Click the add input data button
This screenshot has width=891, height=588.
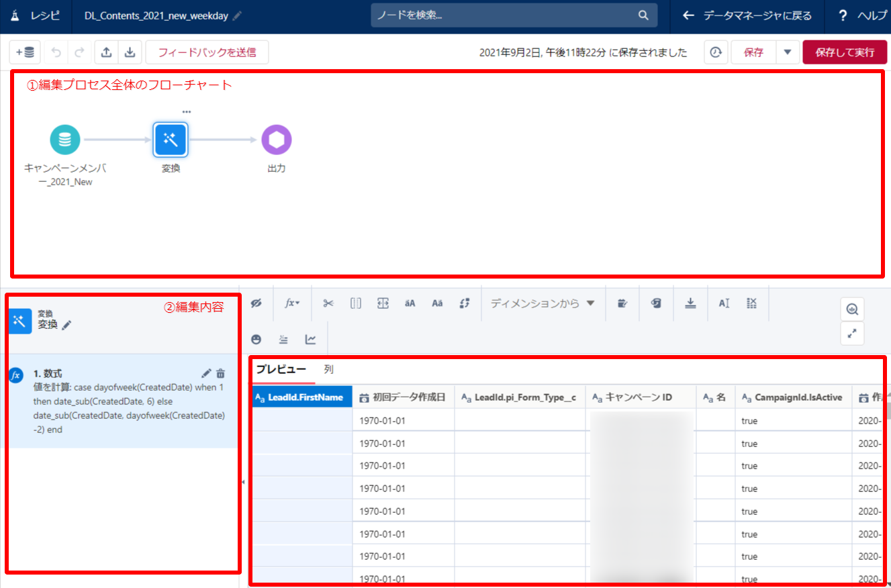click(27, 52)
